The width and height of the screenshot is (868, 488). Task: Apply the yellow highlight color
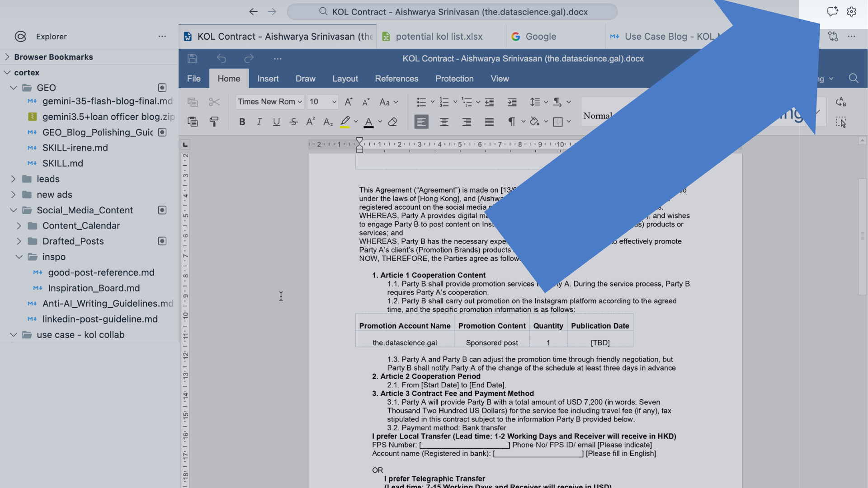[x=345, y=122]
